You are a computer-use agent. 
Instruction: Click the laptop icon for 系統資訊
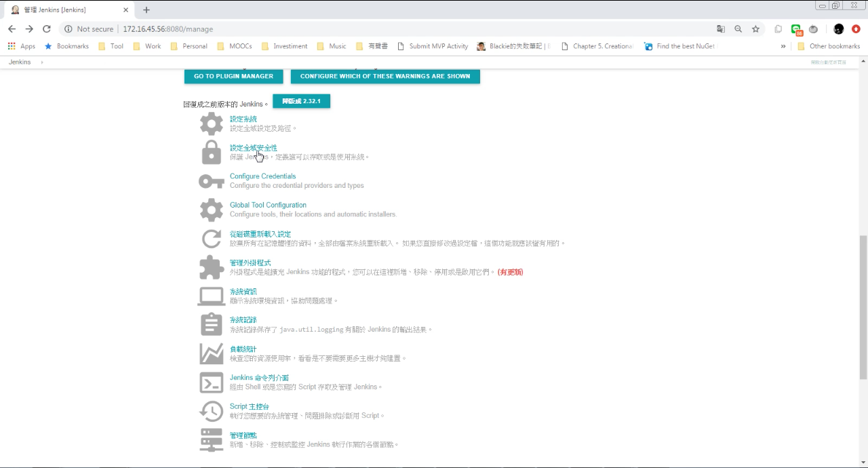pos(212,296)
